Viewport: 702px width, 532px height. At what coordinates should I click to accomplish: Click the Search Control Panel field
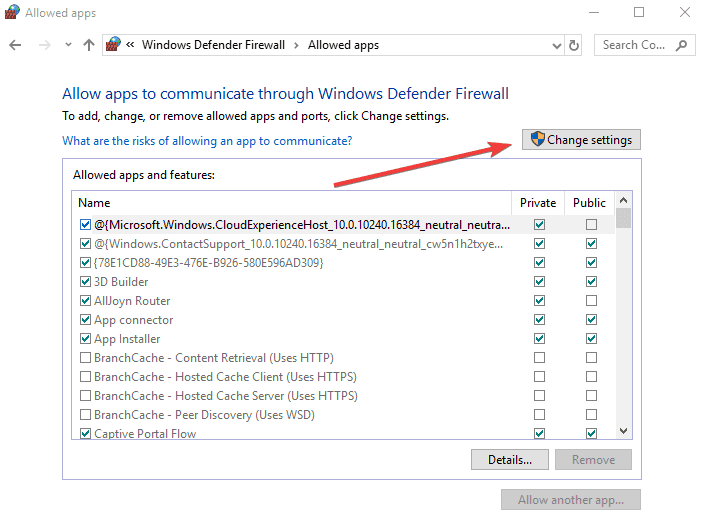pyautogui.click(x=634, y=45)
